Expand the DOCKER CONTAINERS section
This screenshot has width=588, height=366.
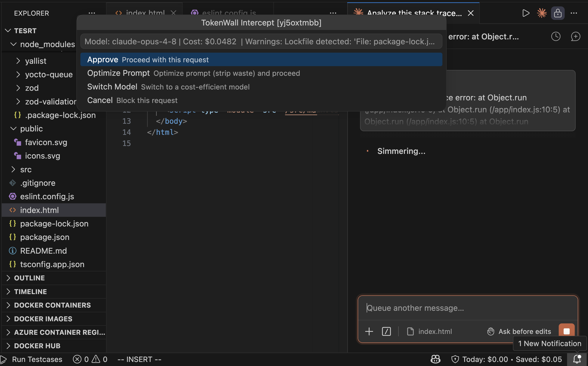54,305
